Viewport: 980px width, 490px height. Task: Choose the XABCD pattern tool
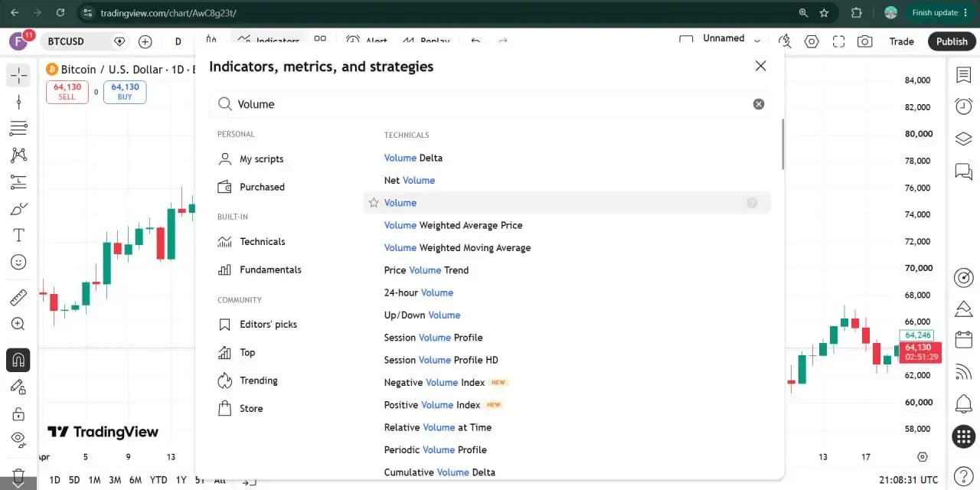pyautogui.click(x=18, y=155)
